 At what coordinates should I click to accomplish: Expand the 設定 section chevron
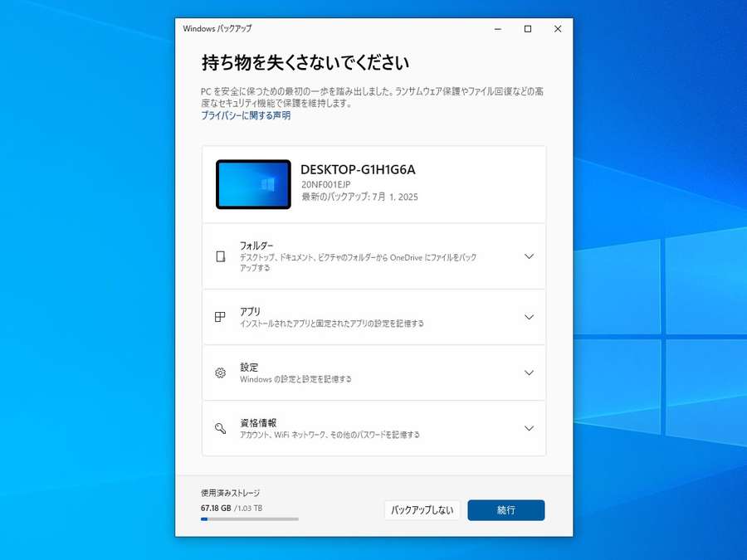(529, 373)
